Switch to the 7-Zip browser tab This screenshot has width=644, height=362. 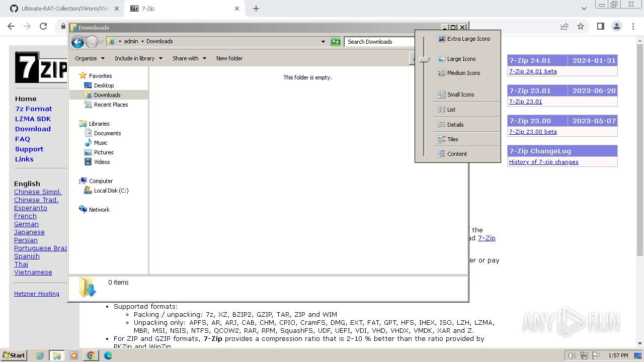[184, 9]
